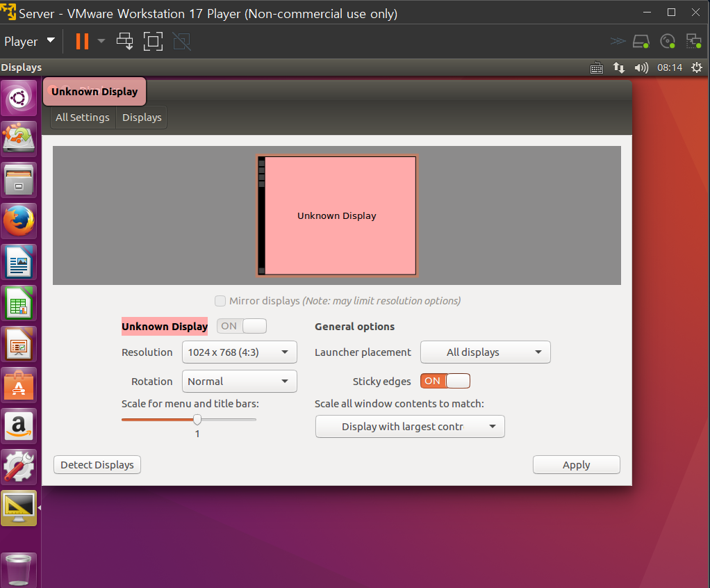
Task: Click the keyboard indicator in top panel
Action: [x=596, y=68]
